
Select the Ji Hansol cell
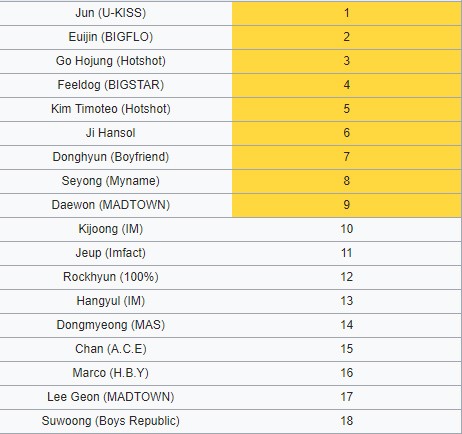[x=111, y=133]
